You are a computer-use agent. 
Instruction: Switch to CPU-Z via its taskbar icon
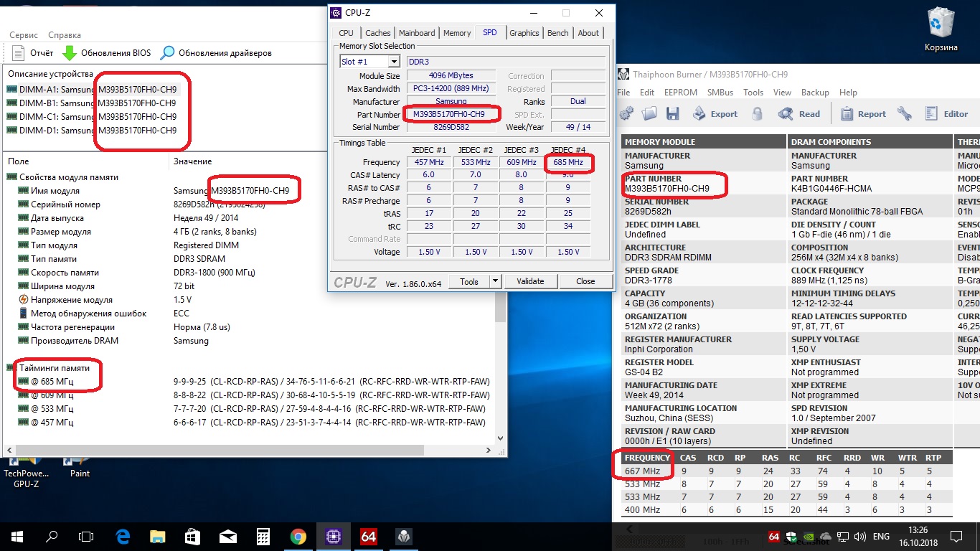click(334, 537)
